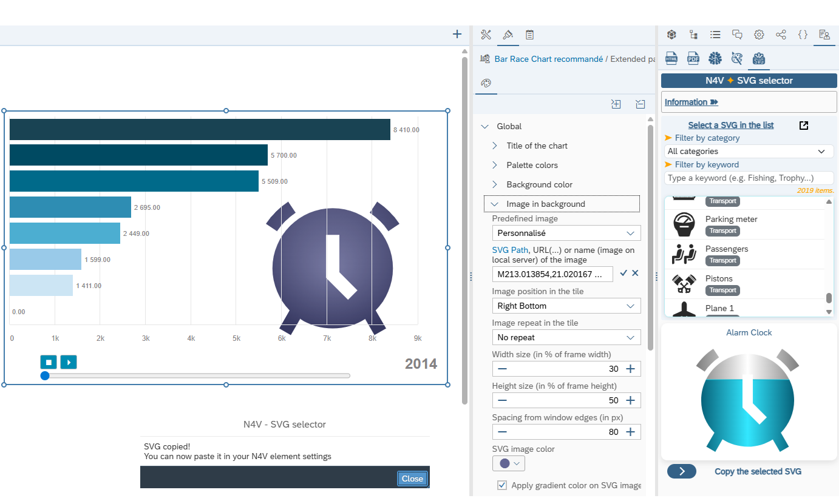The height and width of the screenshot is (504, 839).
Task: Open the SVG selector icon tab
Action: tap(758, 58)
